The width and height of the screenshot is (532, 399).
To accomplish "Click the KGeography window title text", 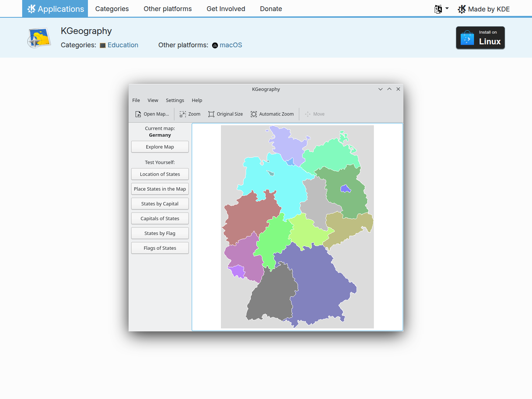I will click(266, 89).
